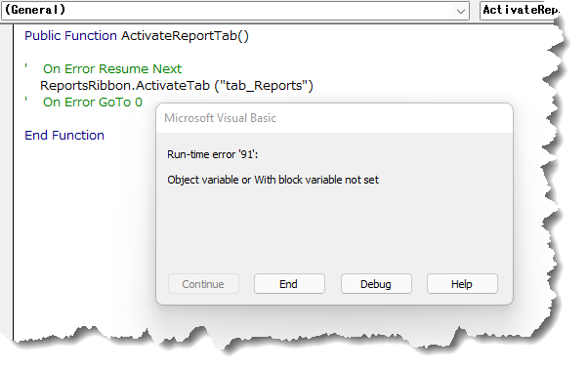Open Help for the run-time error

462,284
